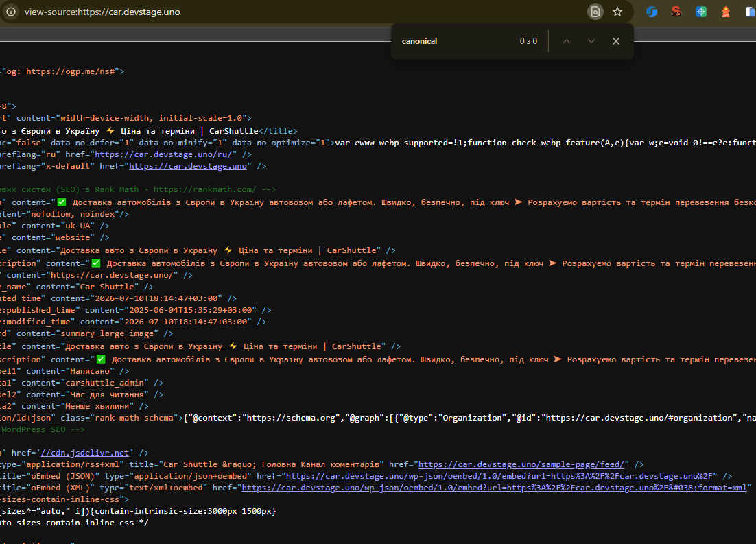Screen dimensions: 756x544
Task: Click the text "Менше хвилини"
Action: click(97, 406)
